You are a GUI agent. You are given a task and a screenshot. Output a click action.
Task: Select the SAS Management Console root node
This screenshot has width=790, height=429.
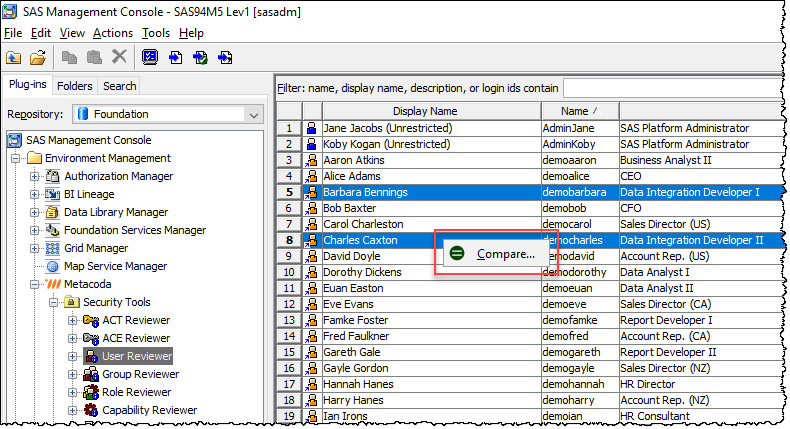pos(89,140)
